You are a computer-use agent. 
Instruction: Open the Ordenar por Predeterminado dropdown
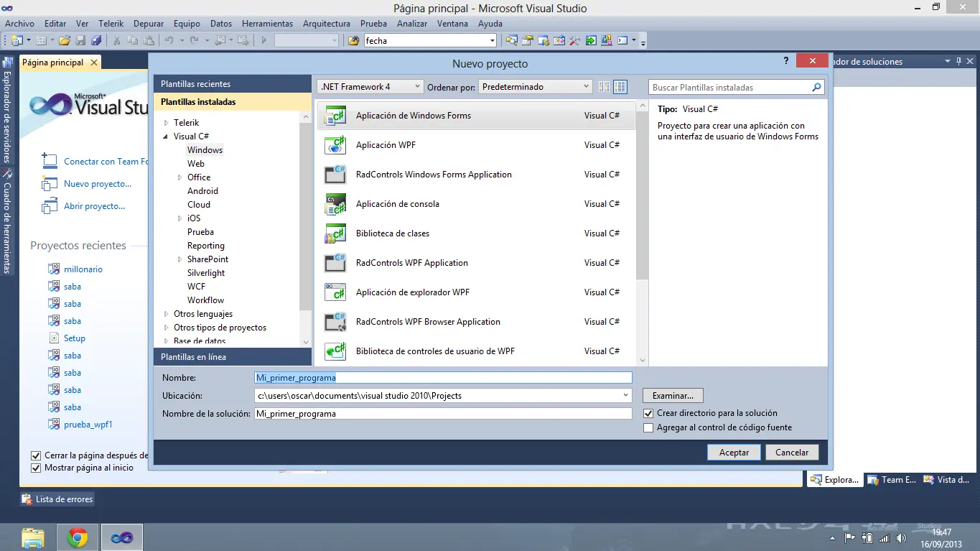point(536,87)
